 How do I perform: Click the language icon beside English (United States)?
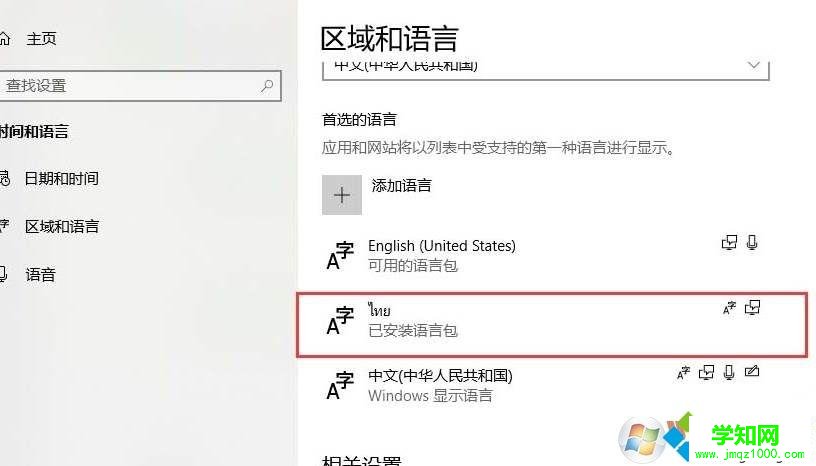point(340,256)
